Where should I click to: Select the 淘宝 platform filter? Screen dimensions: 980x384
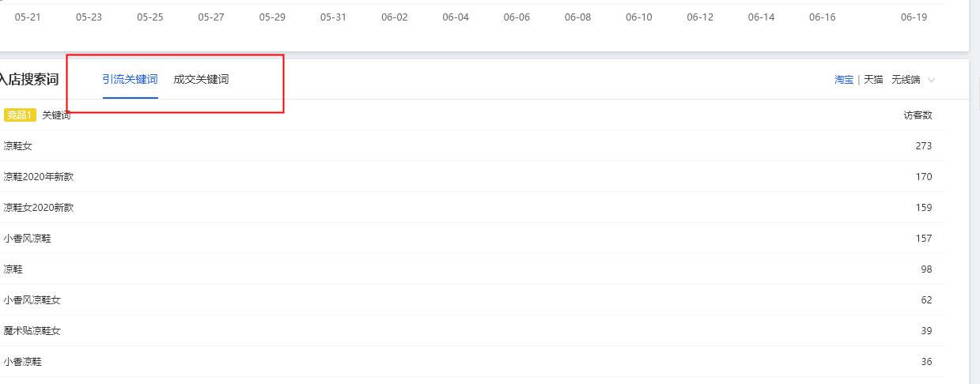[x=844, y=80]
